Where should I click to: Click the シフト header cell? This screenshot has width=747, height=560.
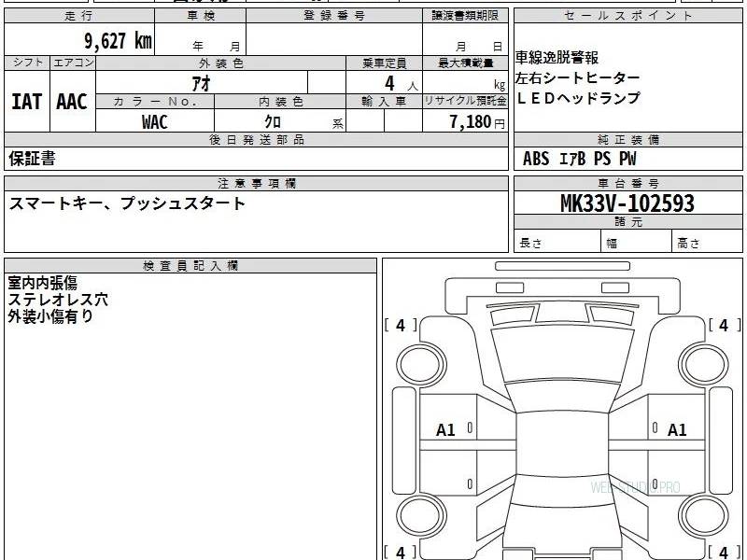pos(27,63)
